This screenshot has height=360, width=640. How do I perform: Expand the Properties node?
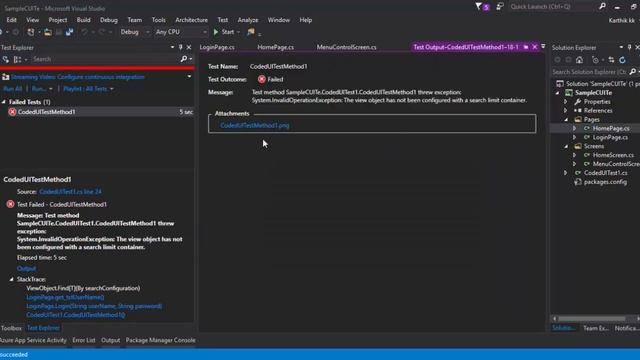coord(566,102)
